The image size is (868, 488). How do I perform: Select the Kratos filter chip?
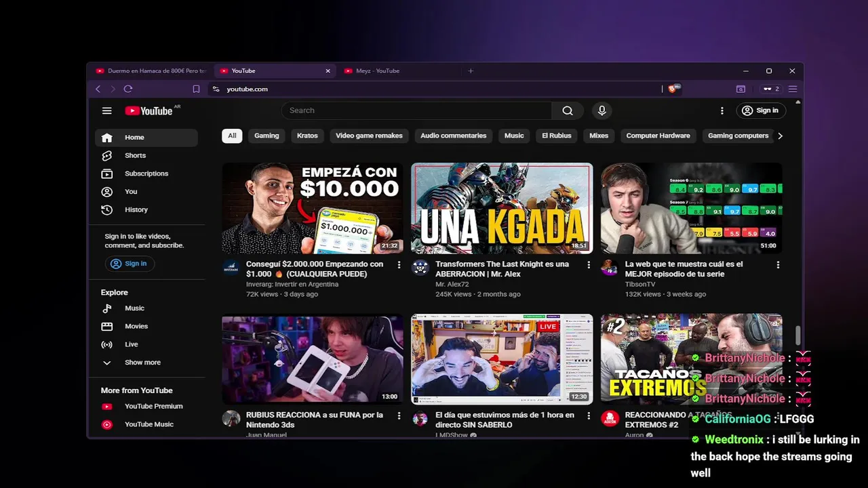307,136
